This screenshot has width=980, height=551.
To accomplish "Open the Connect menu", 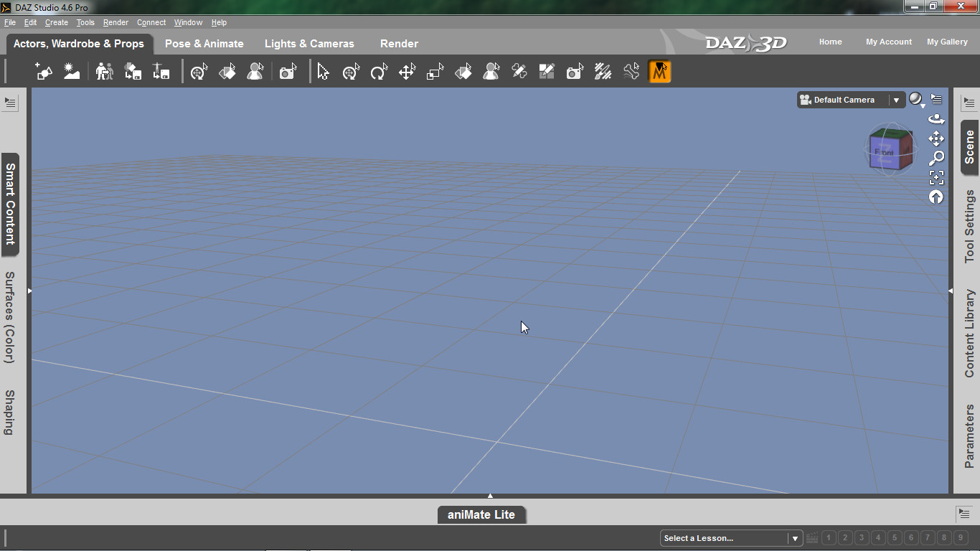I will point(151,22).
